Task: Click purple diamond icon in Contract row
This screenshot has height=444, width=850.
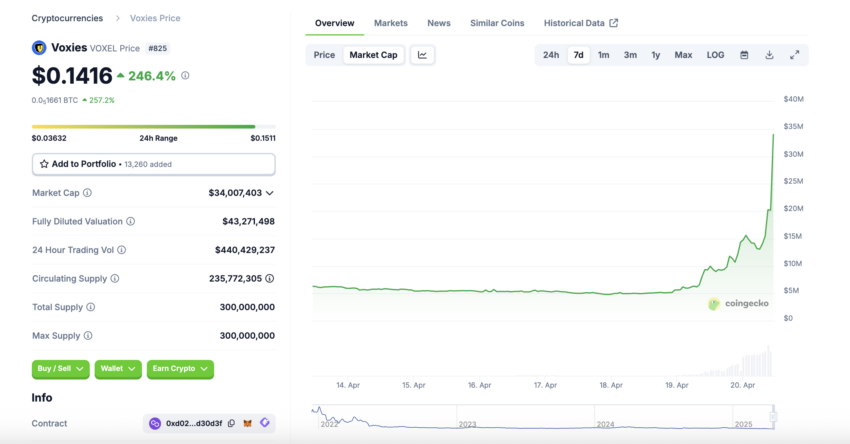Action: [265, 423]
